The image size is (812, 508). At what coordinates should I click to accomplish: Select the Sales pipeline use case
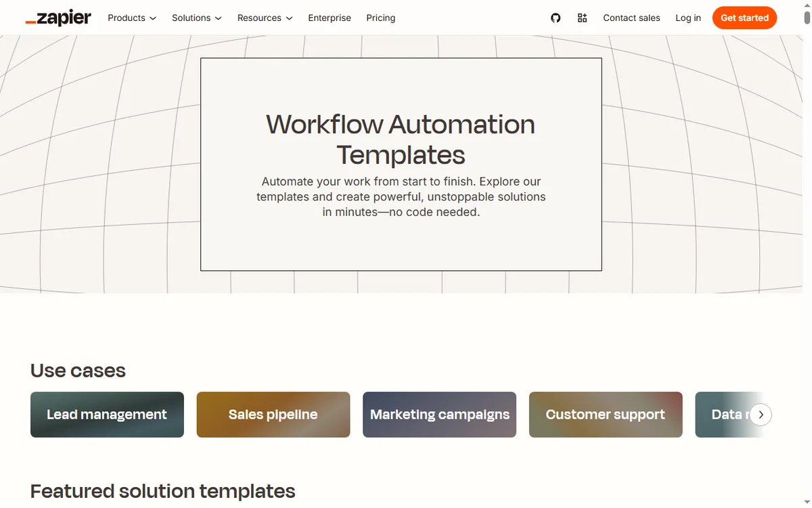tap(273, 415)
